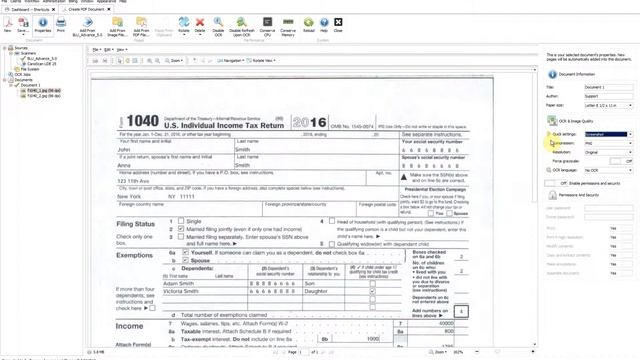Collapse the Documents tree node
640x360 pixels.
4,80
